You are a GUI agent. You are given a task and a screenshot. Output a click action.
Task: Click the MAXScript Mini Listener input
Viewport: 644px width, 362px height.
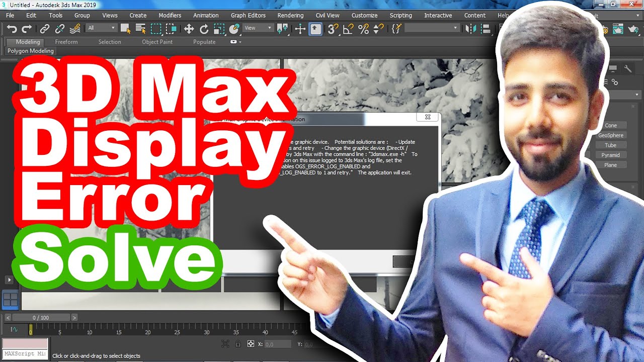click(x=25, y=354)
